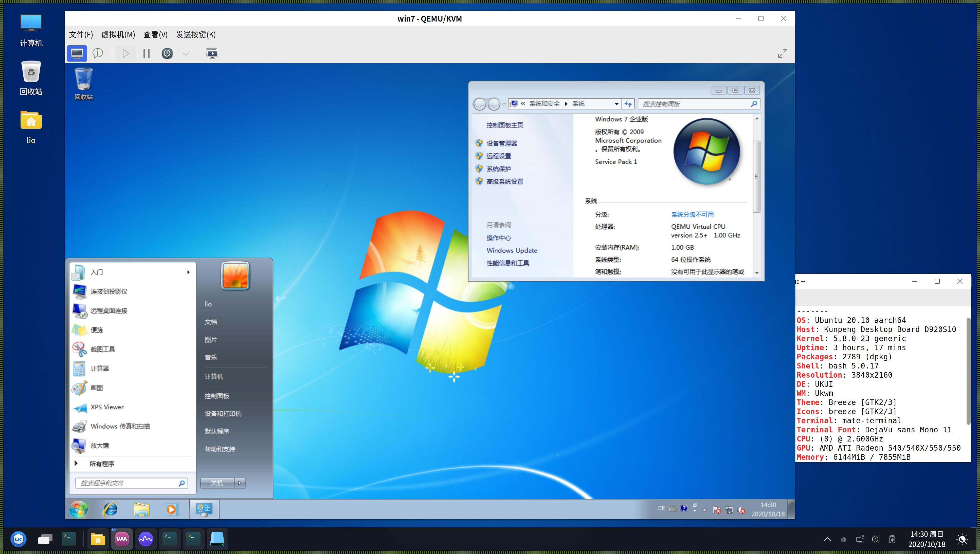Toggle fullscreen for the VM viewer

pyautogui.click(x=783, y=54)
